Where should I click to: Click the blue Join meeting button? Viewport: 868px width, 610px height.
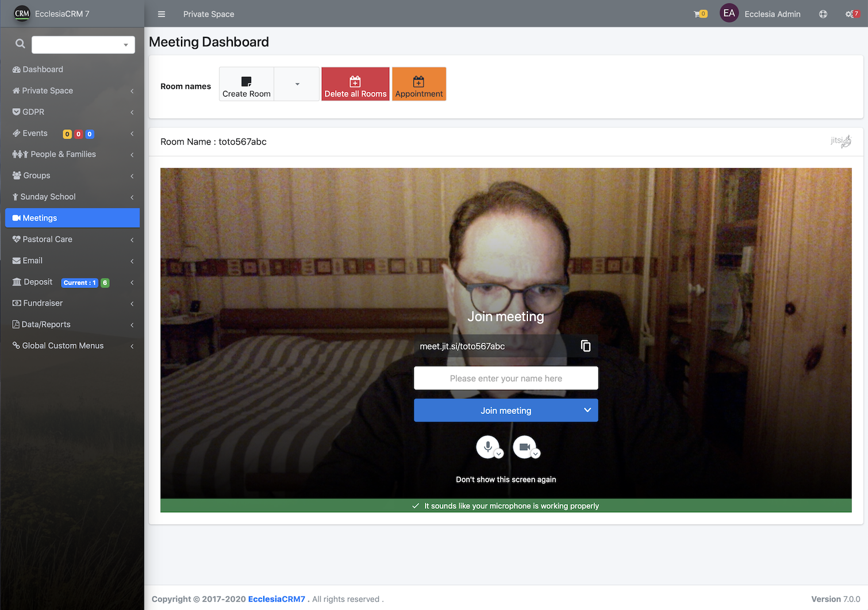click(506, 410)
